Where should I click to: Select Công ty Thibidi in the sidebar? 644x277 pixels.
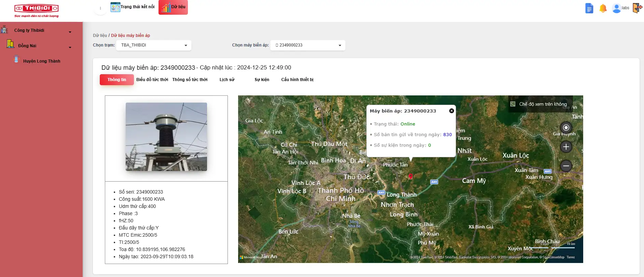[29, 30]
